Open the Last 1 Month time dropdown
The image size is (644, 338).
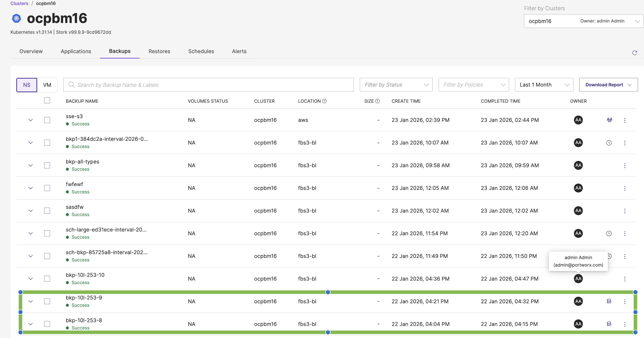(544, 85)
